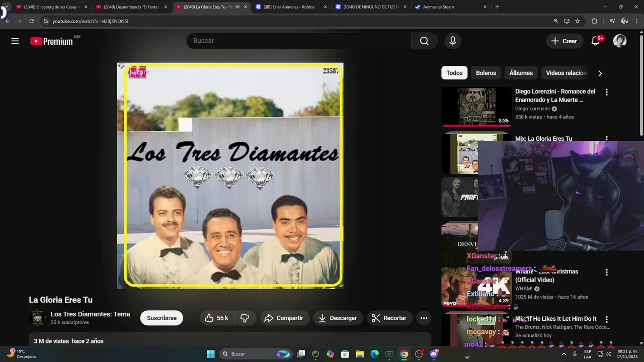
Task: Reload the page in Chrome
Action: [x=31, y=21]
